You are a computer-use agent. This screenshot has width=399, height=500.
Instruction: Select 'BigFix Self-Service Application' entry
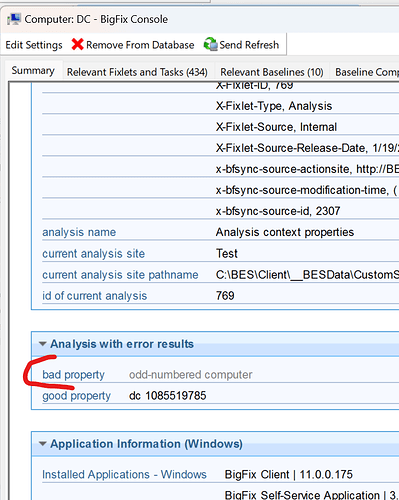click(312, 495)
